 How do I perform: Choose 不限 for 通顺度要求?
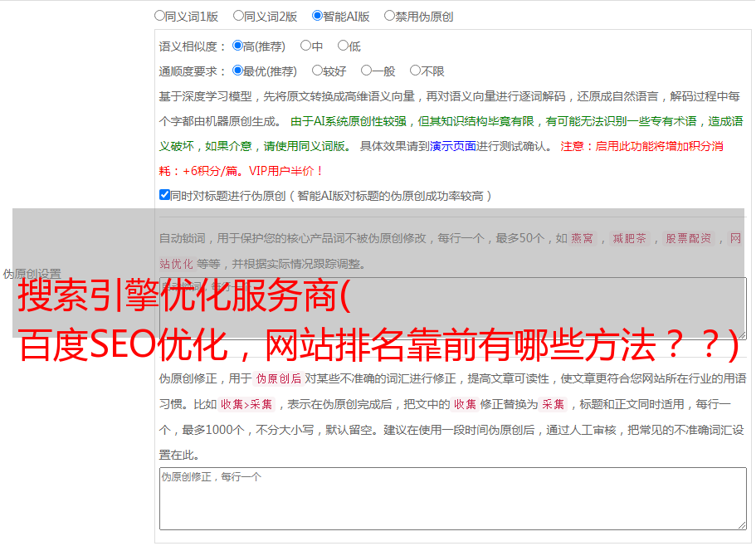pyautogui.click(x=415, y=71)
